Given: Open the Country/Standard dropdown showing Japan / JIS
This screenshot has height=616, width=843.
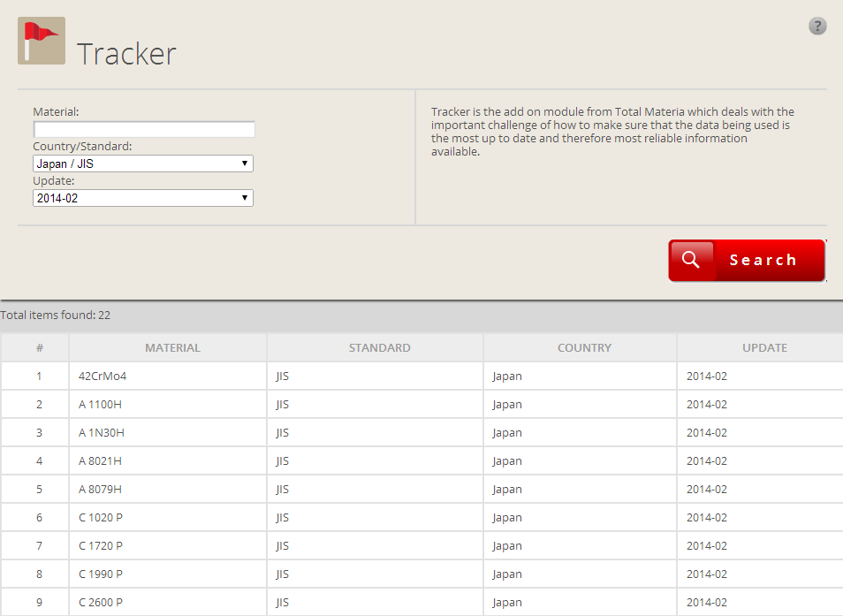Looking at the screenshot, I should (143, 164).
